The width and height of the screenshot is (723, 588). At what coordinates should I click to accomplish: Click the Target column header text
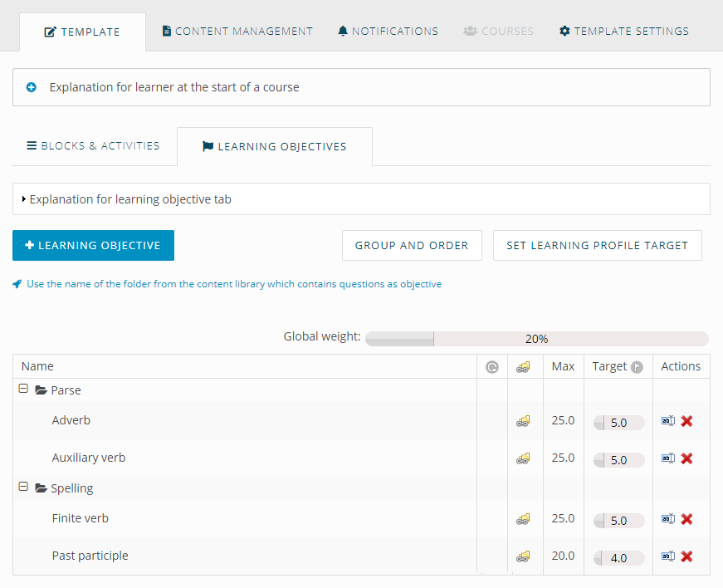click(x=609, y=366)
